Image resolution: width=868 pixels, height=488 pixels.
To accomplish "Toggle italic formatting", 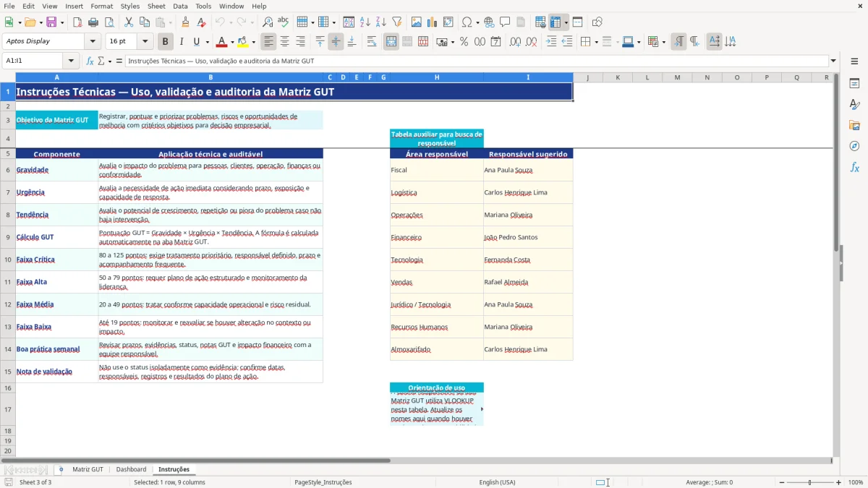I will tap(182, 42).
